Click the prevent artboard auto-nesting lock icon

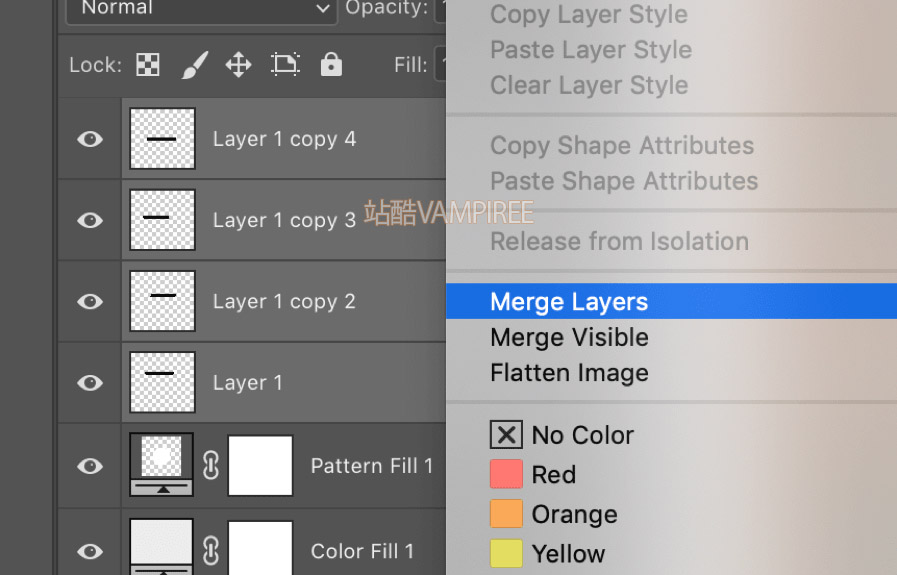(x=285, y=65)
